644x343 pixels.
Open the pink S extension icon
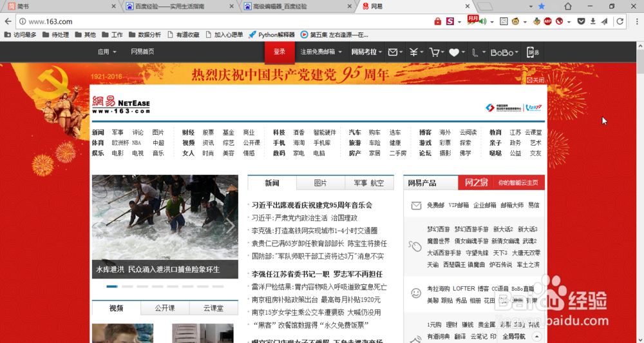[450, 21]
